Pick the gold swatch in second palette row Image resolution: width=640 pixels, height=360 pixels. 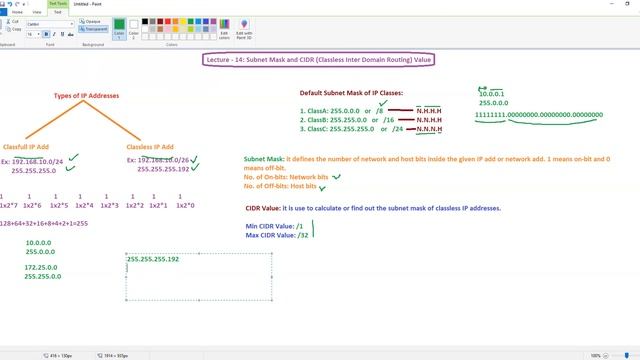(x=176, y=29)
